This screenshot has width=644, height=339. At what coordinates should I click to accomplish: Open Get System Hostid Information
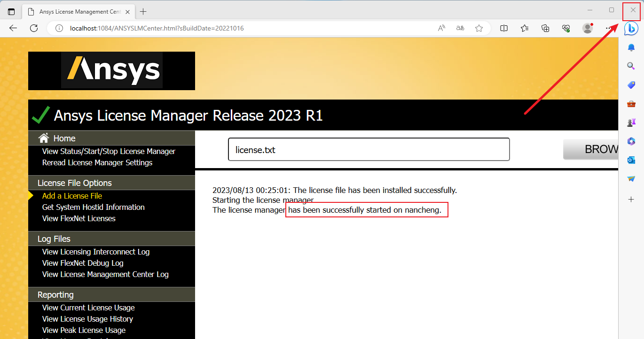tap(93, 207)
